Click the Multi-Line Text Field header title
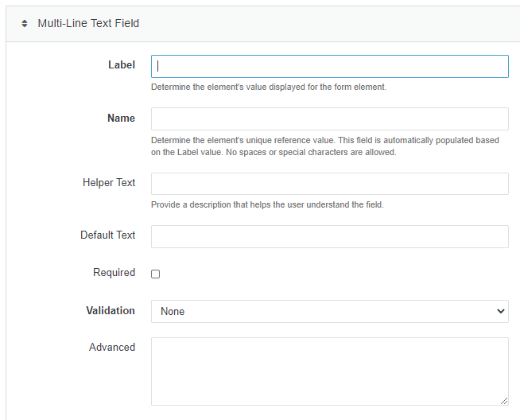Viewport: 520px width, 420px height. (88, 24)
